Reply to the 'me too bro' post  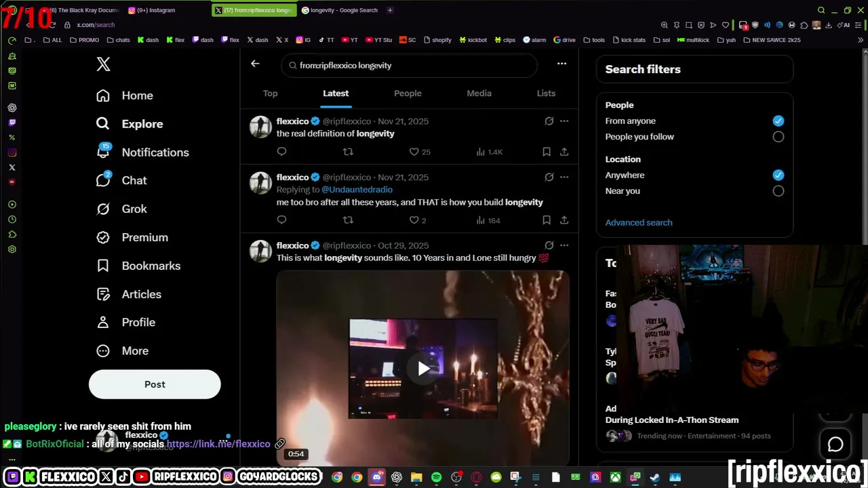coord(282,220)
